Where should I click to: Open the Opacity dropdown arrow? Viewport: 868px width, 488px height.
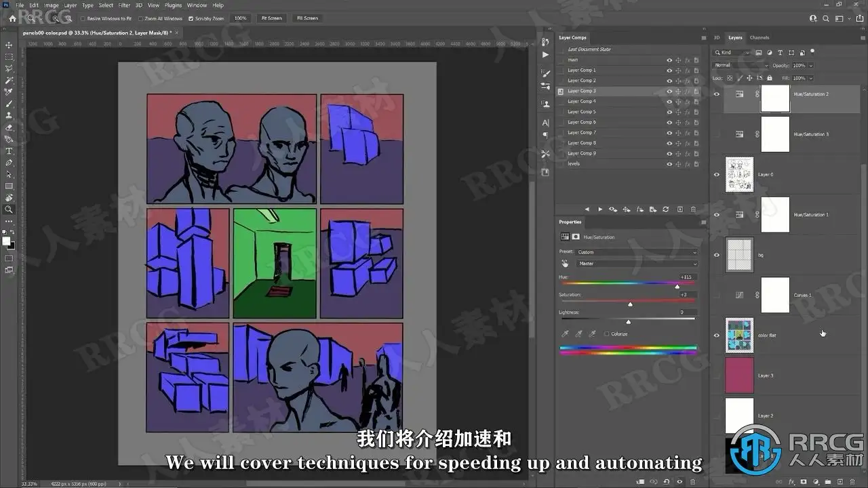coord(810,65)
